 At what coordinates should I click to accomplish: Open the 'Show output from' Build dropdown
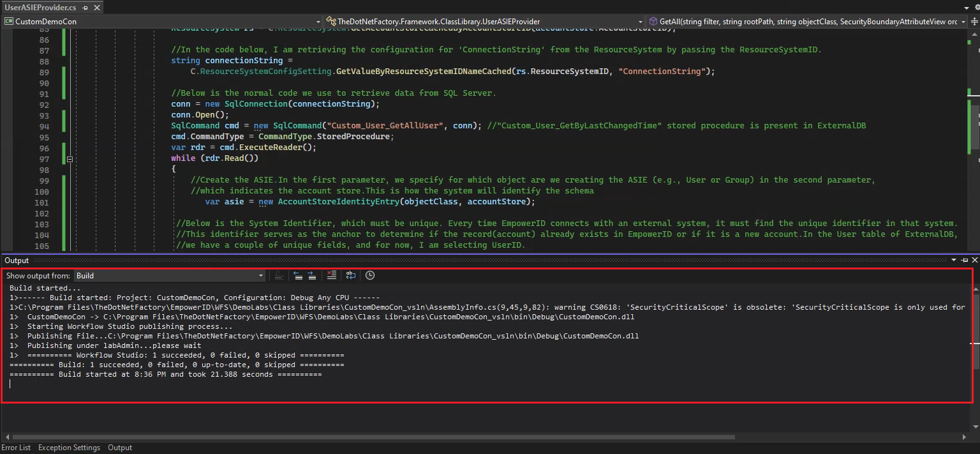pyautogui.click(x=170, y=276)
